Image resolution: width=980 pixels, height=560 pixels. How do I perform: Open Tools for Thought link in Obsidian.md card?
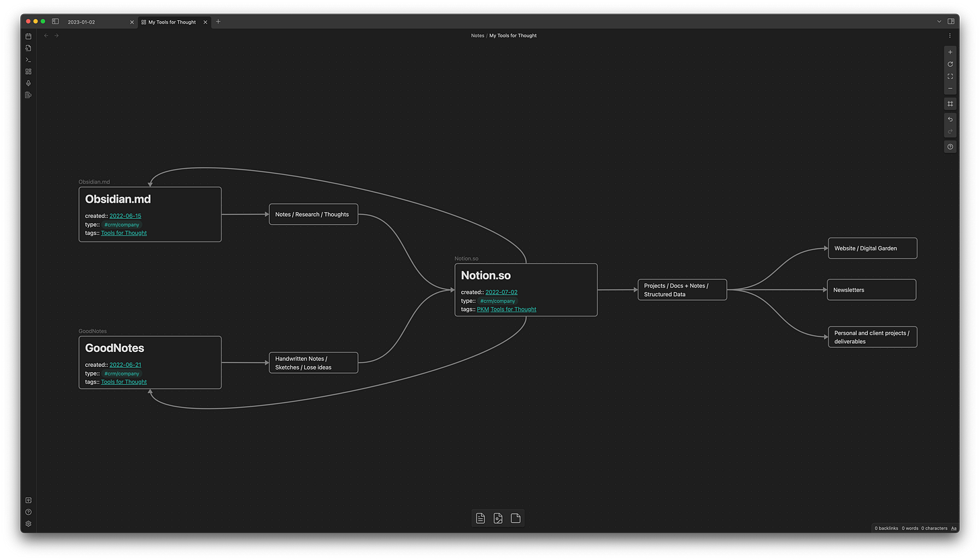coord(124,233)
